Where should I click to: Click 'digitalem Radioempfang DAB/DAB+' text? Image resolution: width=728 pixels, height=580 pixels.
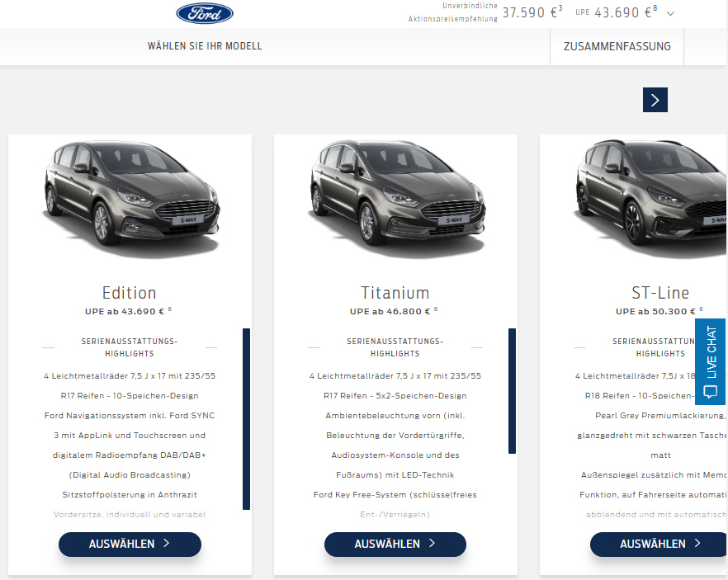[x=130, y=455]
